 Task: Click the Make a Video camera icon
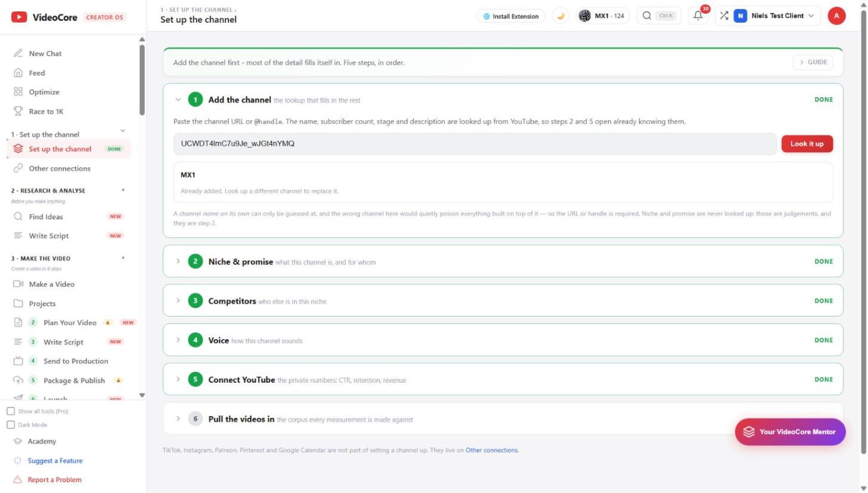click(x=18, y=284)
